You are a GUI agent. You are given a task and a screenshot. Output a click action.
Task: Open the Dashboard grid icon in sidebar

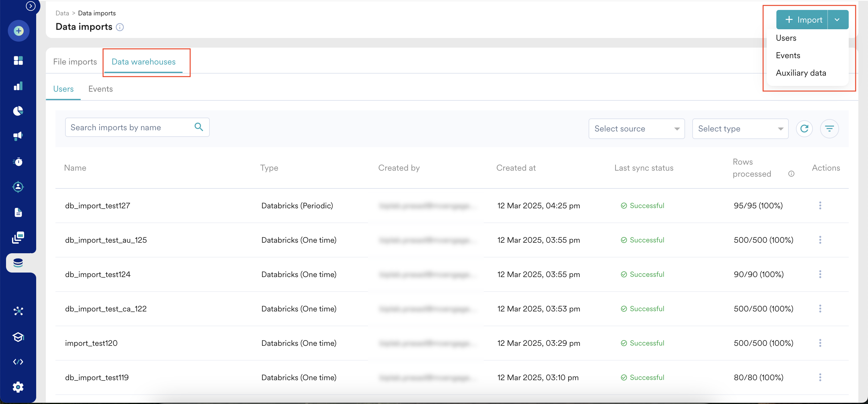[18, 61]
